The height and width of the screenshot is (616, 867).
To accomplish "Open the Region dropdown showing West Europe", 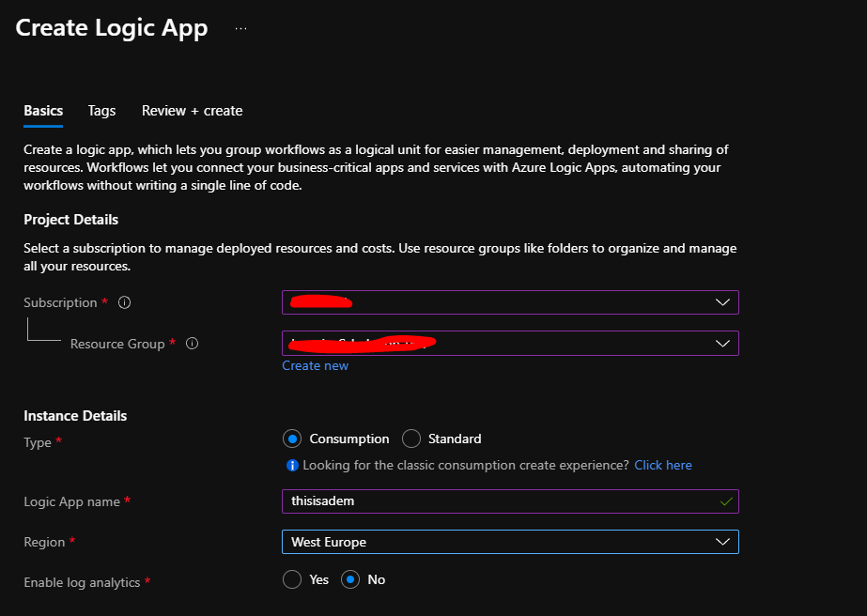I will pos(722,542).
